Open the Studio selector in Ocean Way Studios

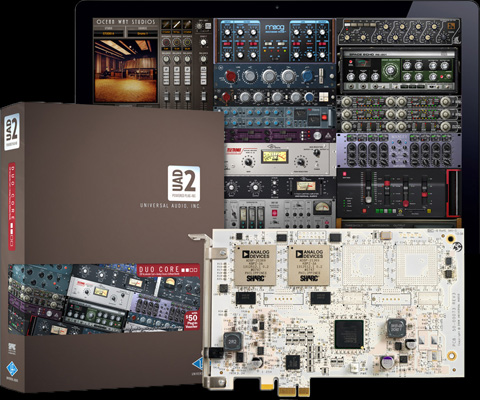coord(109,33)
